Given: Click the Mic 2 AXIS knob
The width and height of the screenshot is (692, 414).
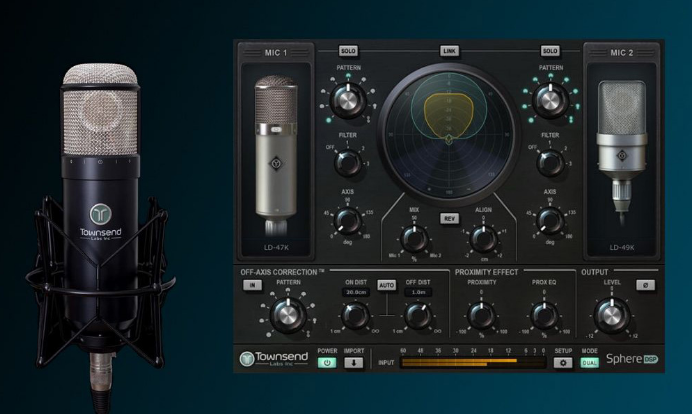Looking at the screenshot, I should (x=549, y=221).
